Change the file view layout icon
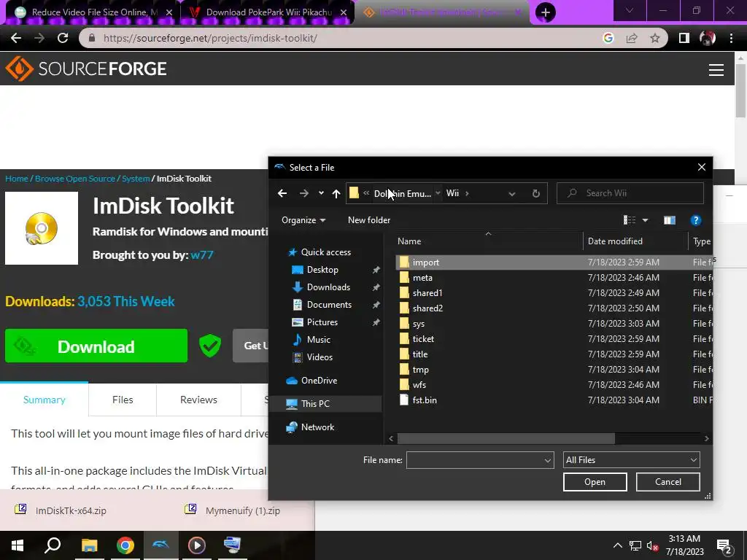The image size is (747, 560). (x=630, y=220)
